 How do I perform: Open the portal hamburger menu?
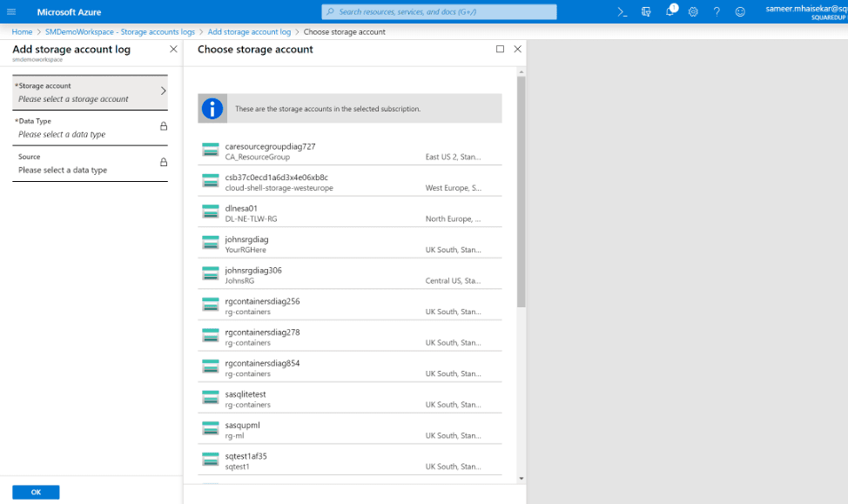tap(11, 11)
